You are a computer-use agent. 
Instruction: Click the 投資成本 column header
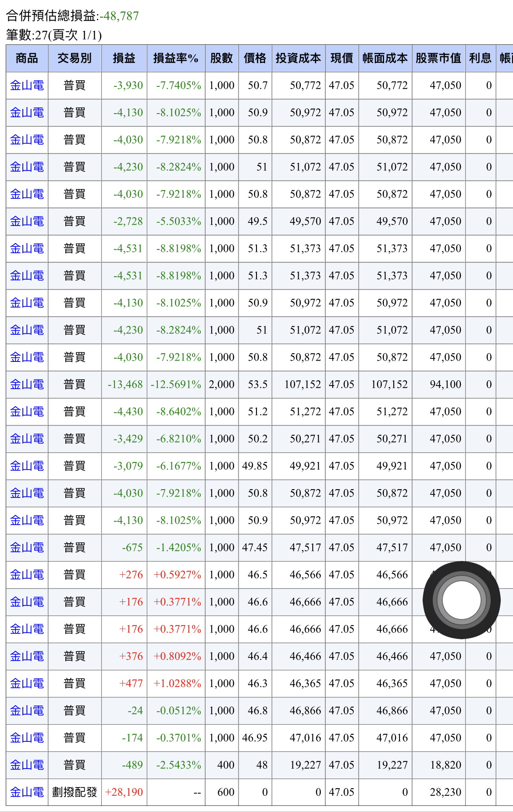(298, 58)
